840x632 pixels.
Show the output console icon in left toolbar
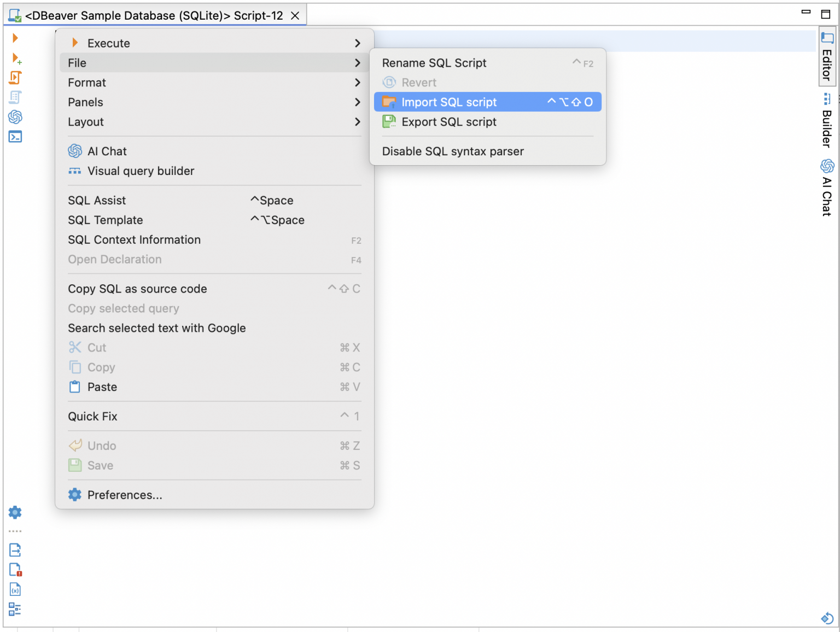tap(15, 137)
